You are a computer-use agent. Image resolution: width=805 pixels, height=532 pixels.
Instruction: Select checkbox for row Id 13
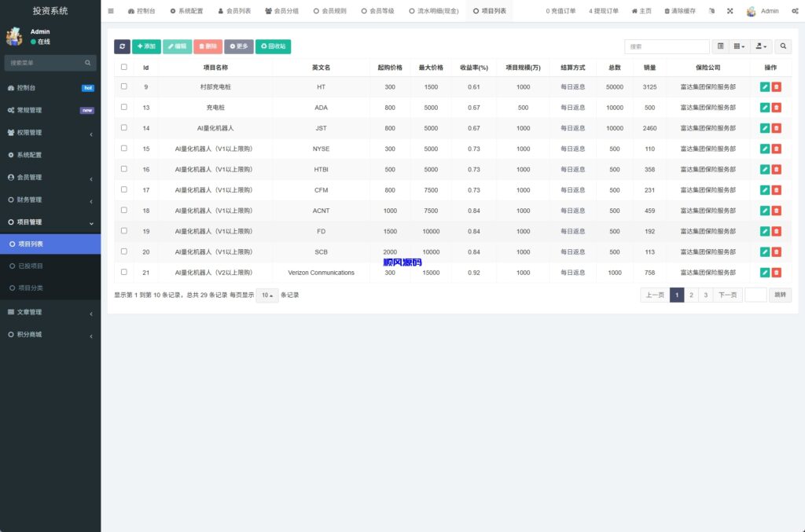(123, 107)
